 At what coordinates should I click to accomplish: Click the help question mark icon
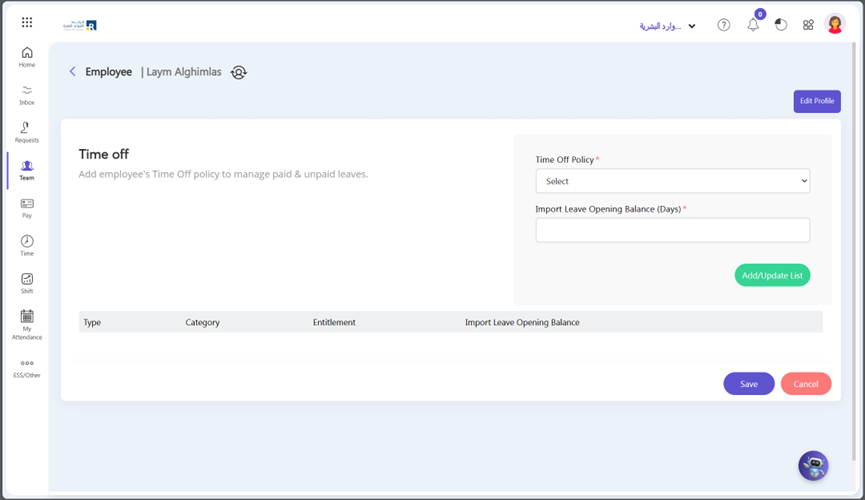point(723,25)
